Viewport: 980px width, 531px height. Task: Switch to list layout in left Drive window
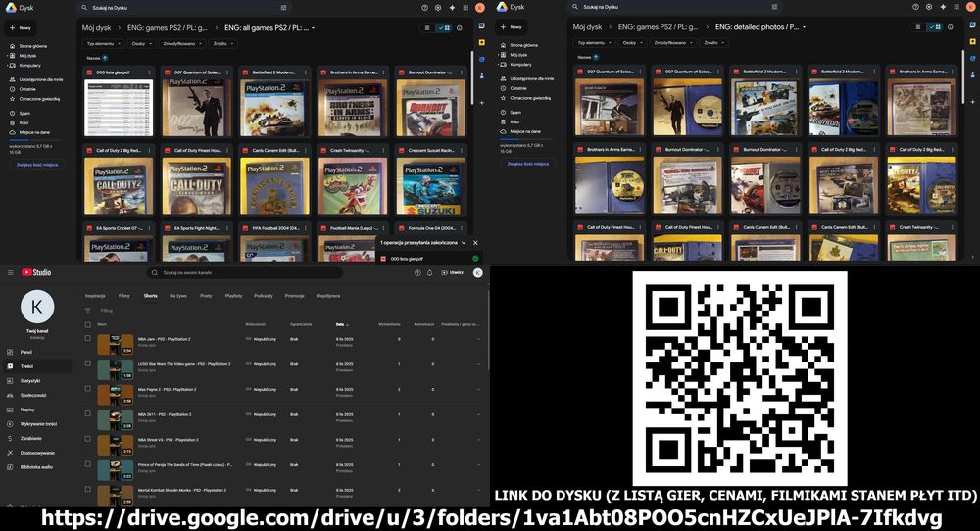(x=427, y=28)
